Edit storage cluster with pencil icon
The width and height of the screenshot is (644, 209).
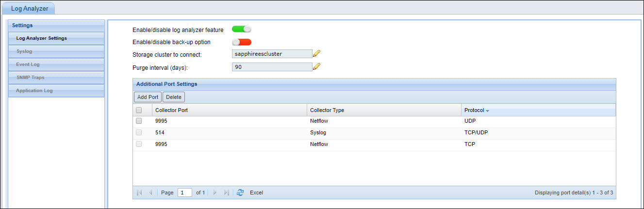(x=317, y=54)
